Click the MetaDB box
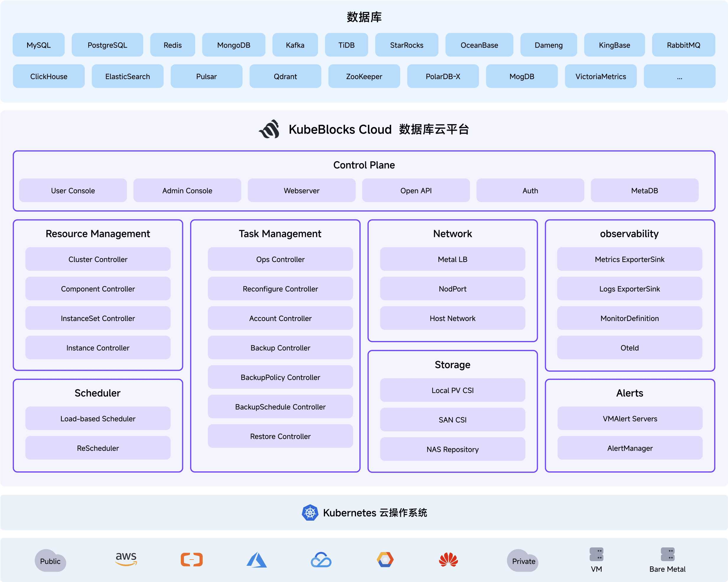The height and width of the screenshot is (582, 728). [x=644, y=190]
